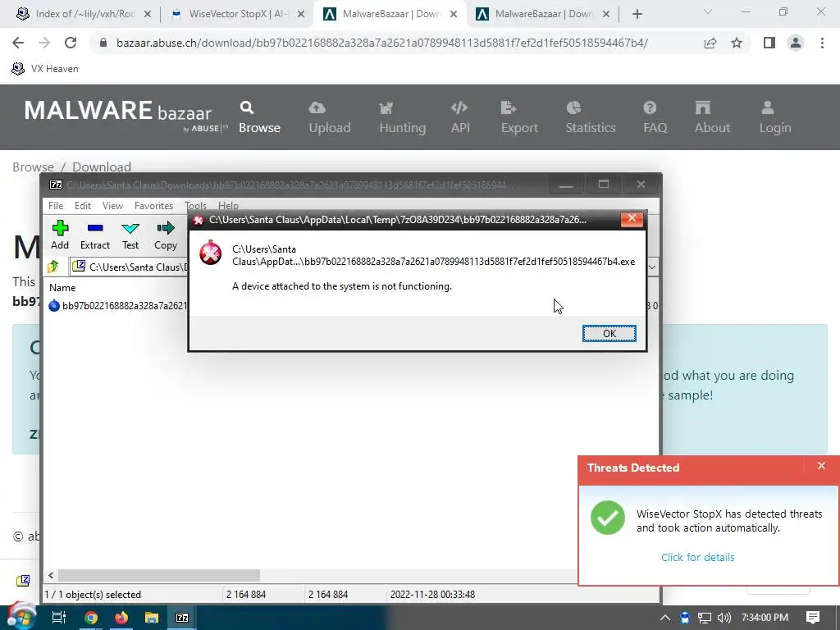840x630 pixels.
Task: Open Login in MalwareBazaar navigation
Action: 774,116
